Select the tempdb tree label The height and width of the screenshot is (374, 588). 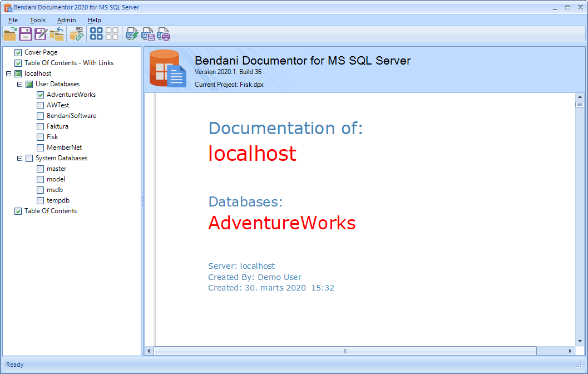coord(58,200)
